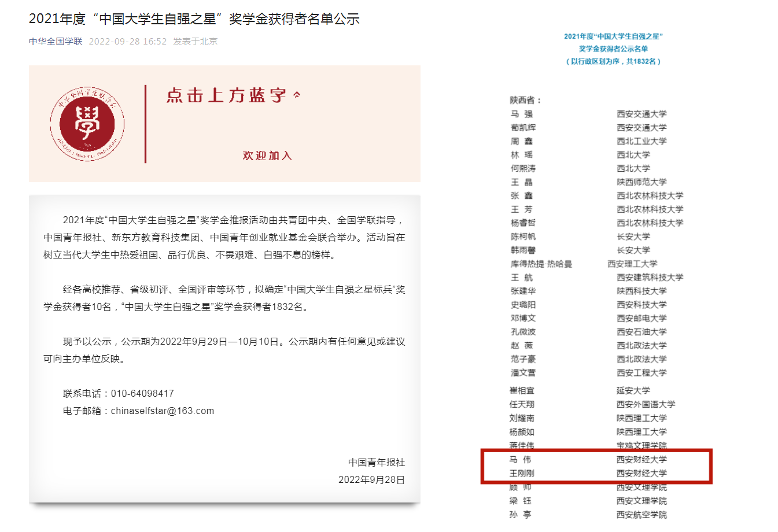Viewport: 778px width, 532px height.
Task: Click 西北工业大学 in the list
Action: tap(641, 141)
